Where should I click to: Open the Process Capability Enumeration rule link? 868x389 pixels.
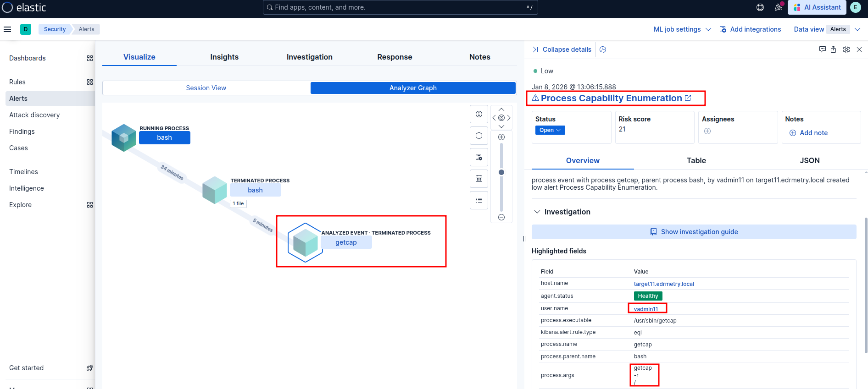pyautogui.click(x=611, y=98)
